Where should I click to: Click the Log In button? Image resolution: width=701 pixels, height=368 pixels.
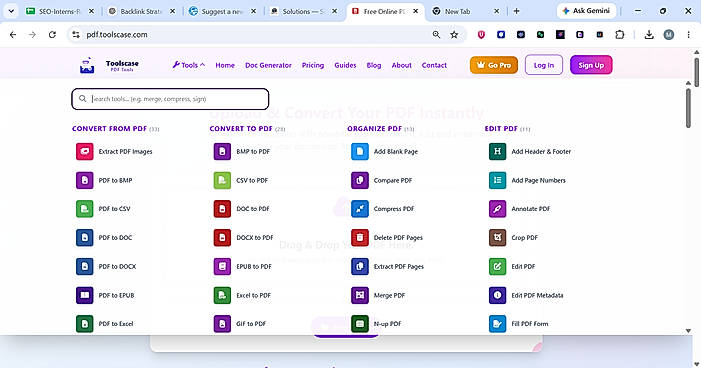point(544,65)
